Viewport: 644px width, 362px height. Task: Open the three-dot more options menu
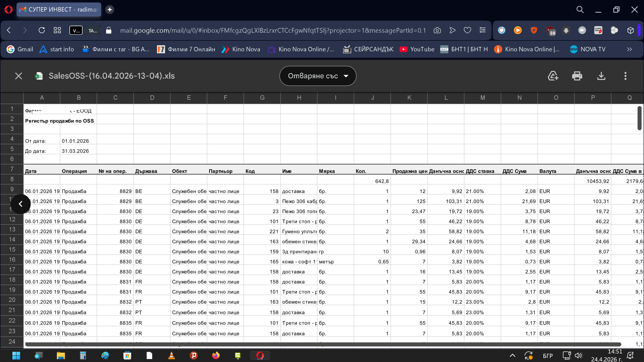[x=625, y=76]
